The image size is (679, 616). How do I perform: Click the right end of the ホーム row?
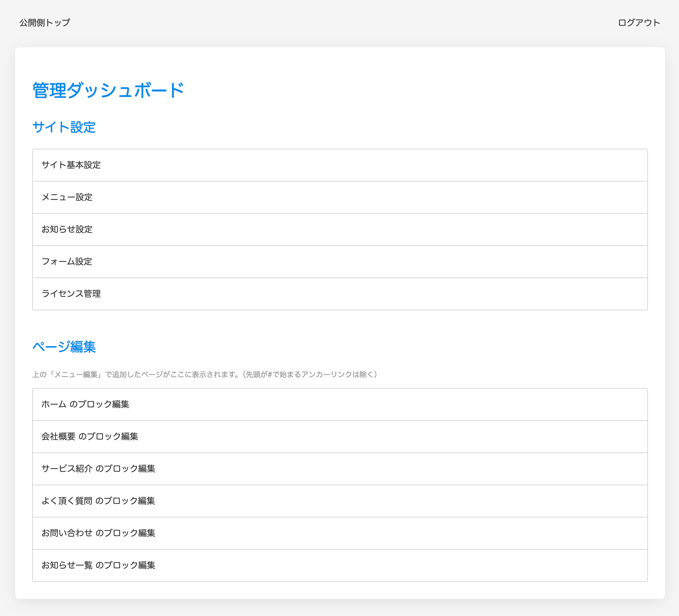pyautogui.click(x=633, y=404)
